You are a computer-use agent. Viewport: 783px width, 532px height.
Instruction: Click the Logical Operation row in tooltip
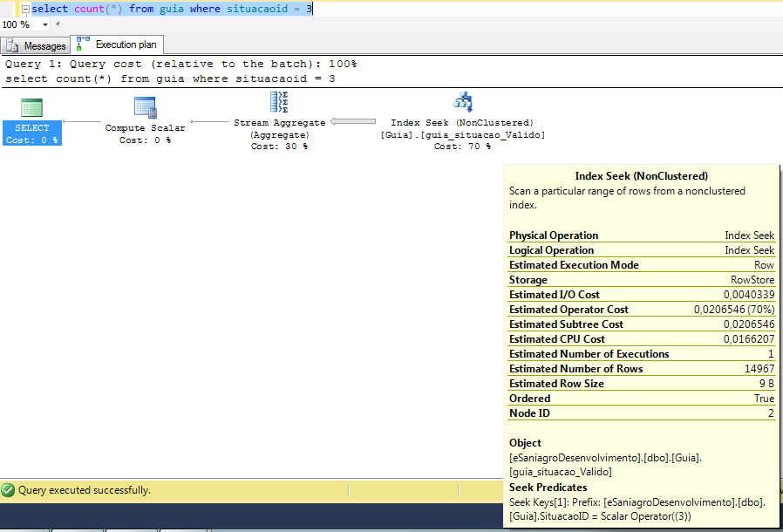pos(641,250)
